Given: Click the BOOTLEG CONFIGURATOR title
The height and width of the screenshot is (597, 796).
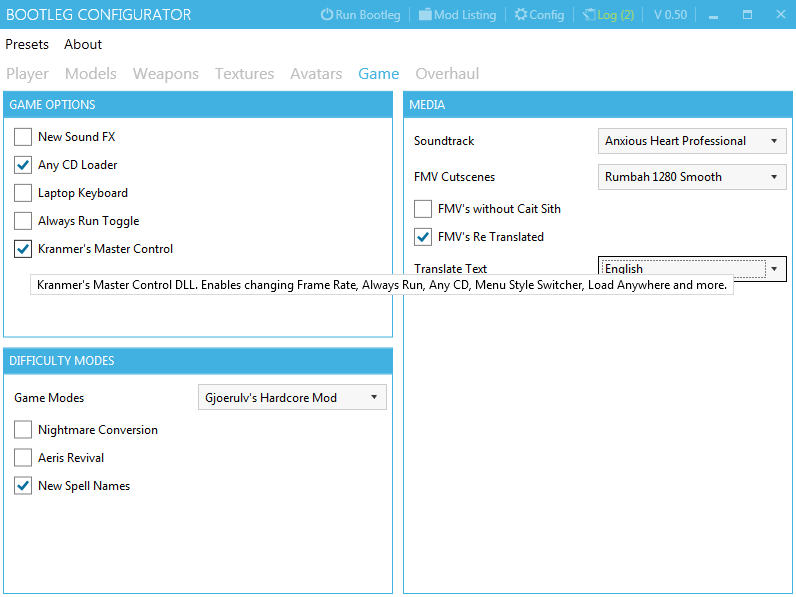Looking at the screenshot, I should pos(98,14).
